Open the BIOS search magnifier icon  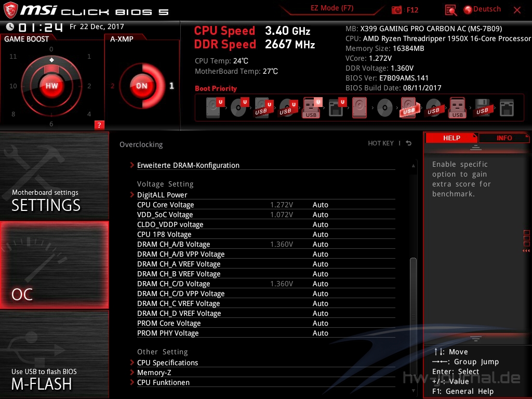(x=450, y=10)
